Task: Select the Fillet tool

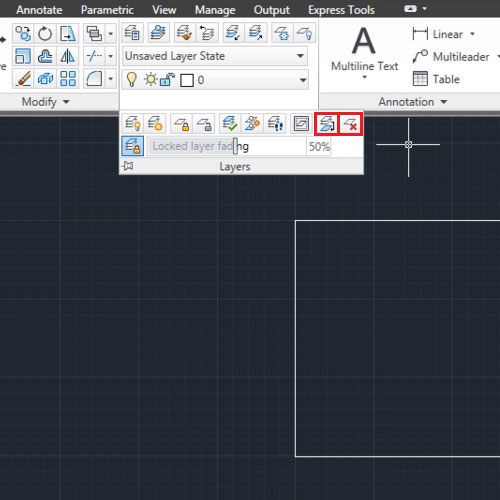Action: coord(94,79)
